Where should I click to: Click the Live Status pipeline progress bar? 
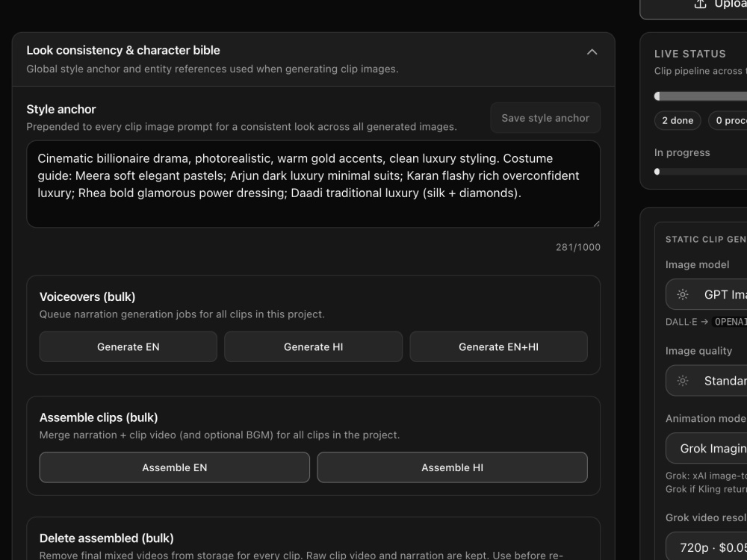(x=701, y=96)
